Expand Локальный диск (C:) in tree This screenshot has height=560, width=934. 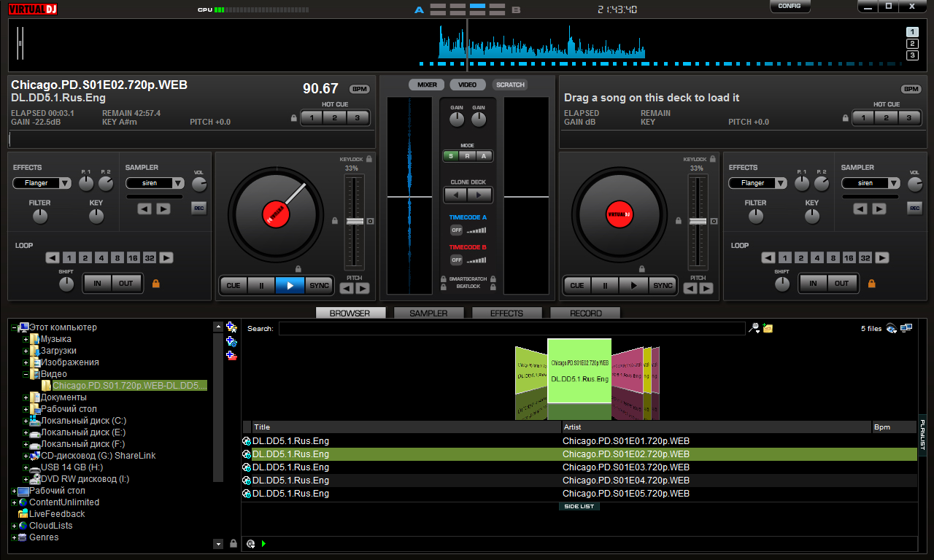tap(26, 421)
